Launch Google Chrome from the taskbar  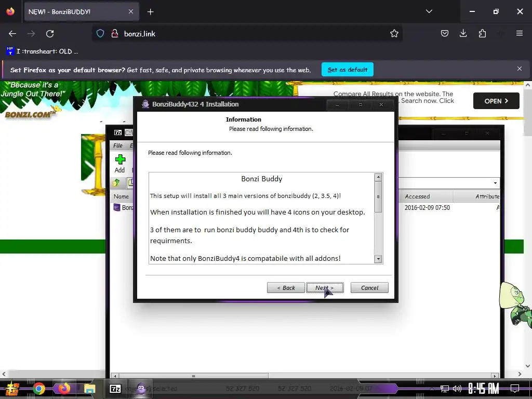tap(38, 389)
